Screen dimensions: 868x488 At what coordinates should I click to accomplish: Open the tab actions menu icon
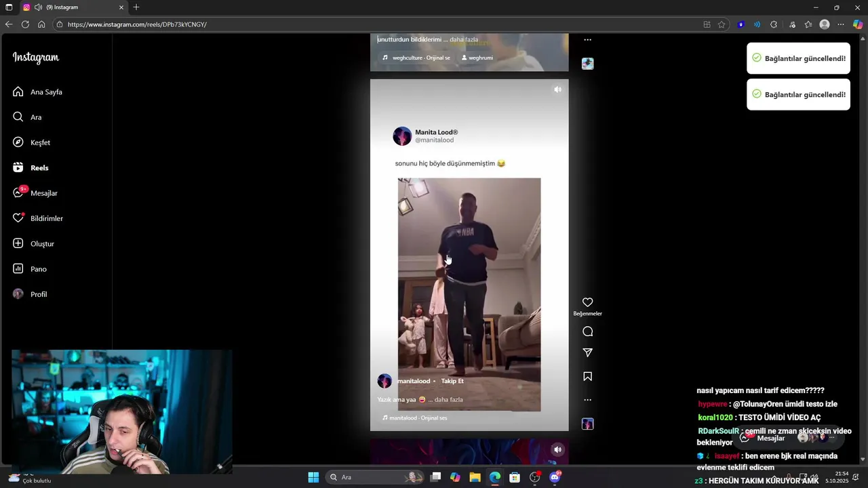pos(9,7)
